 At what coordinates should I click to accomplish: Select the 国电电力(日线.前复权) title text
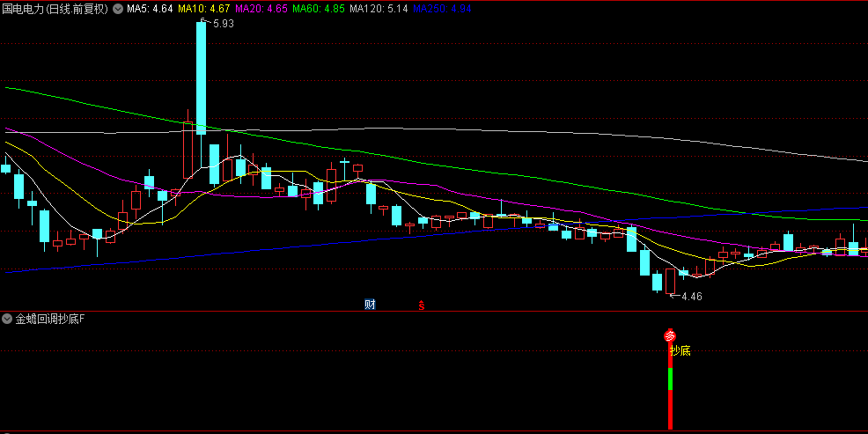pos(55,9)
